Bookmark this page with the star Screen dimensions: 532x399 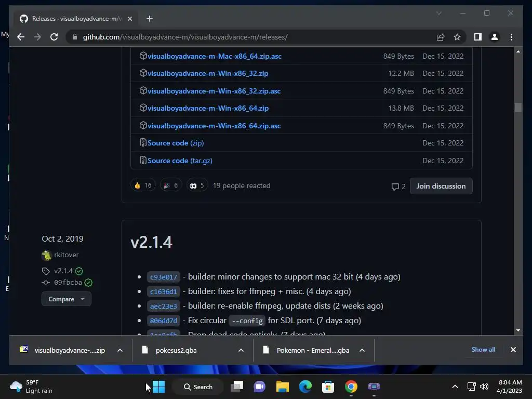[457, 37]
